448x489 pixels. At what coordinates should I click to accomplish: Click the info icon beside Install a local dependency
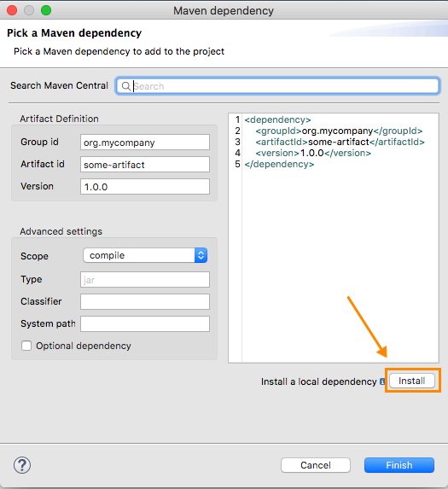382,381
